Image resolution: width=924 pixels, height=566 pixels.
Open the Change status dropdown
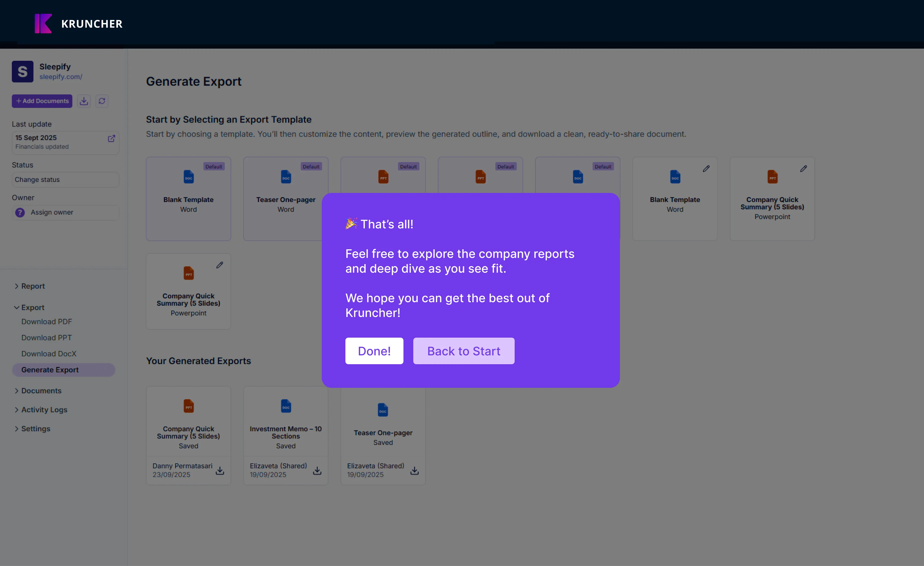click(x=65, y=180)
